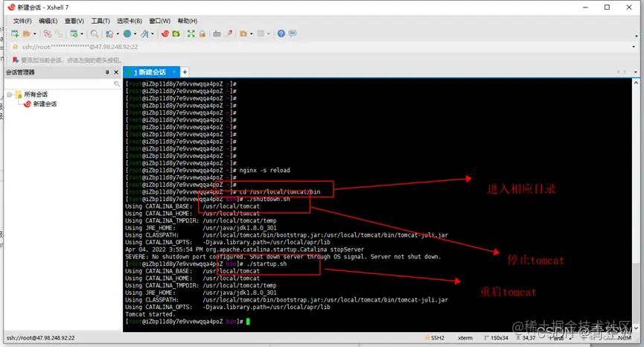Click the Reconnect toolbar icon
Viewport: 644px width, 347px height.
point(47,34)
